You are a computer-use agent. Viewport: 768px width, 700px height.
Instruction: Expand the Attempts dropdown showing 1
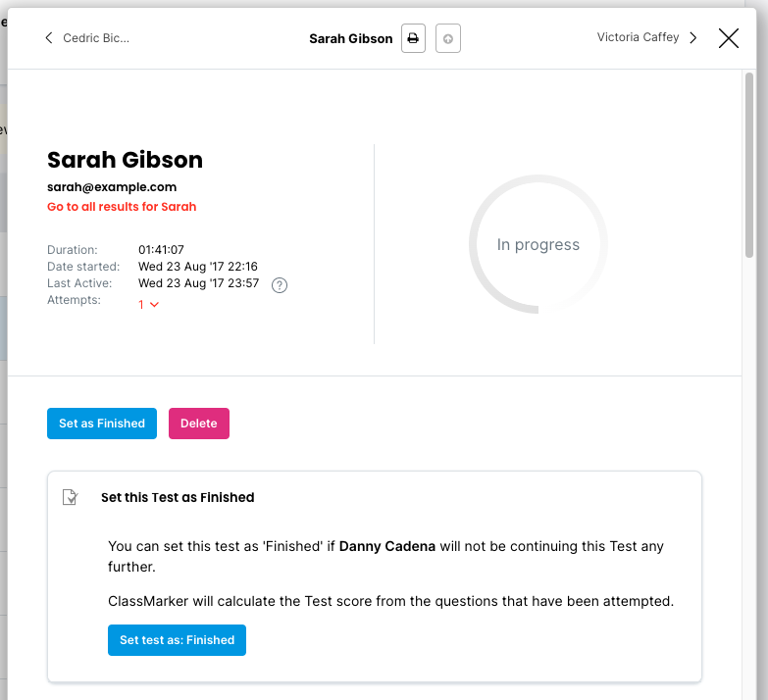pyautogui.click(x=148, y=305)
